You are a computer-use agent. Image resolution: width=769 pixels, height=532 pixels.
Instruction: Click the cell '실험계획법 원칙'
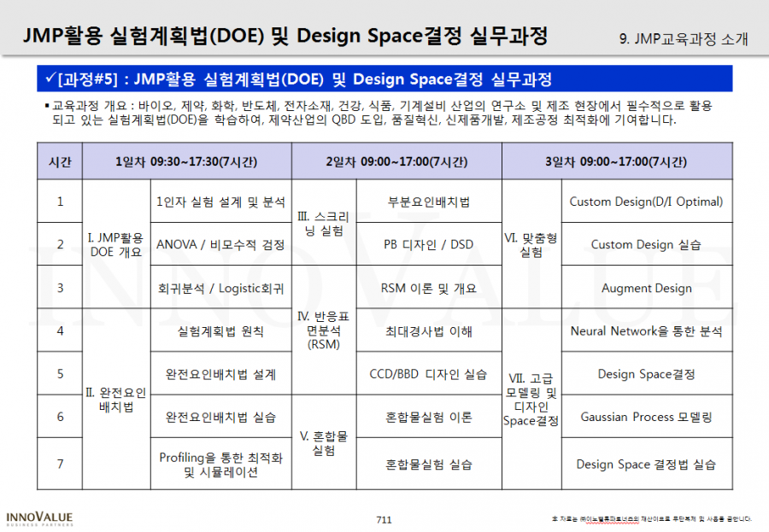click(220, 331)
